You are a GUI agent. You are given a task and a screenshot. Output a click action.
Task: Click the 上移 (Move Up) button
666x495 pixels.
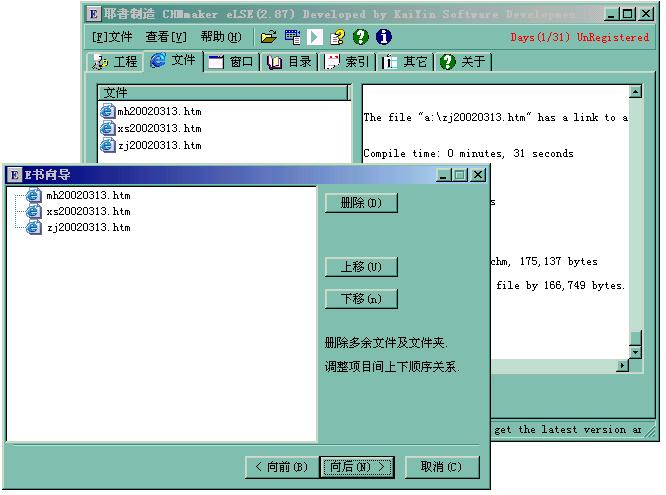[361, 267]
